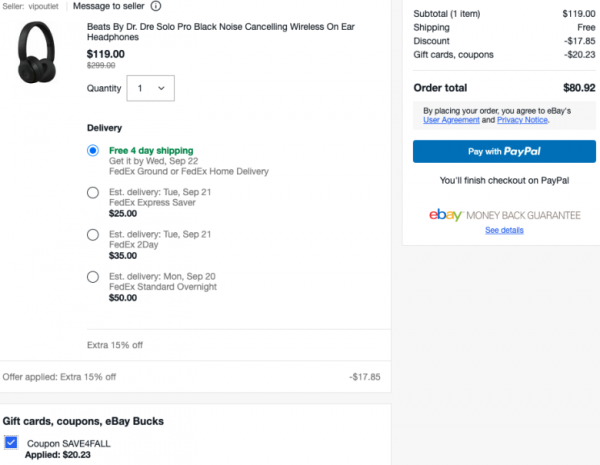Select FedEx Standard Overnight $50.00 delivery
600x465 pixels.
[93, 277]
